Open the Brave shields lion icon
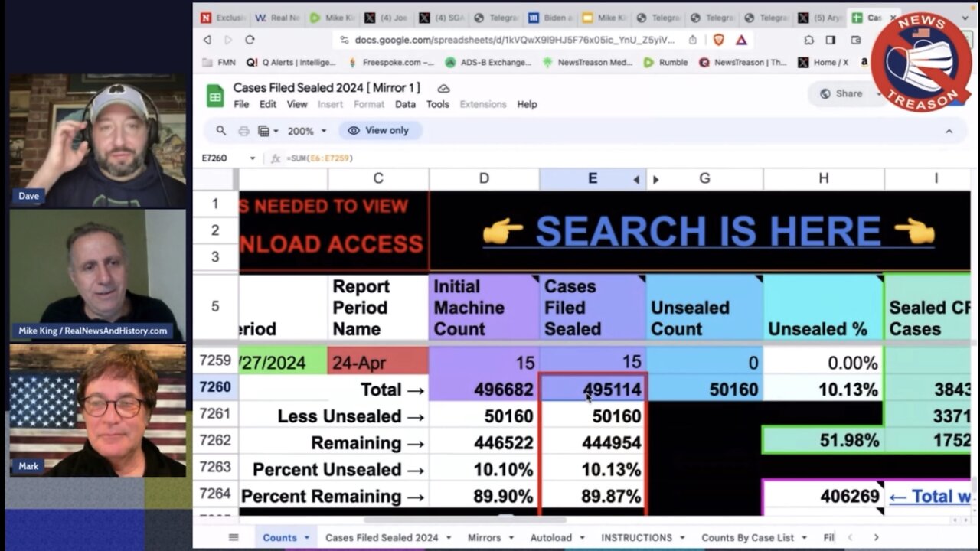The image size is (980, 551). pyautogui.click(x=718, y=40)
